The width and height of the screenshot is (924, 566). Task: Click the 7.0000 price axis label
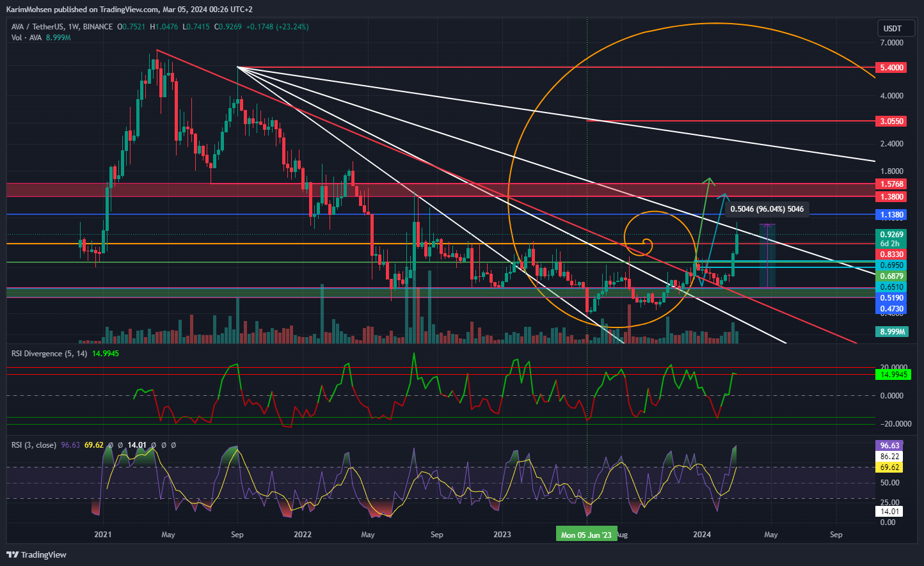(892, 43)
